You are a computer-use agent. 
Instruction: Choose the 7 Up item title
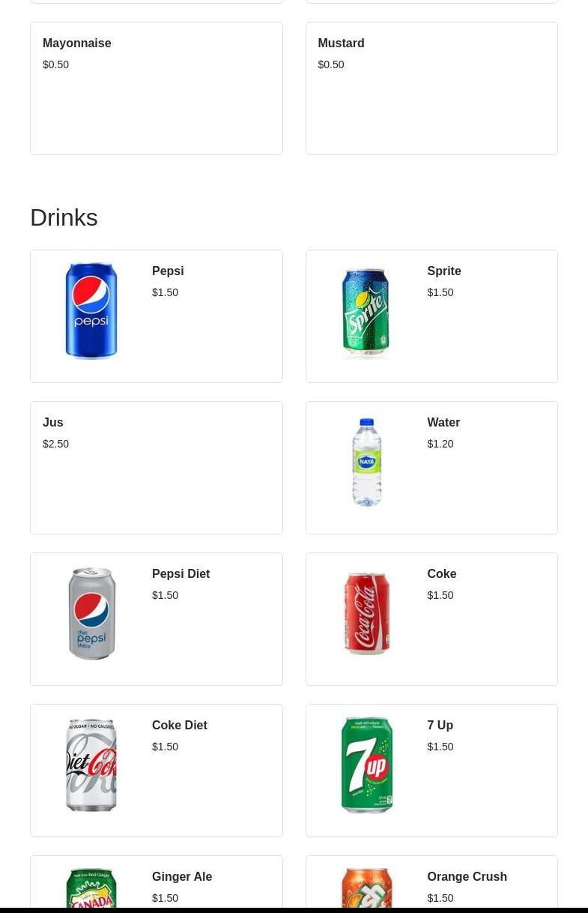440,726
